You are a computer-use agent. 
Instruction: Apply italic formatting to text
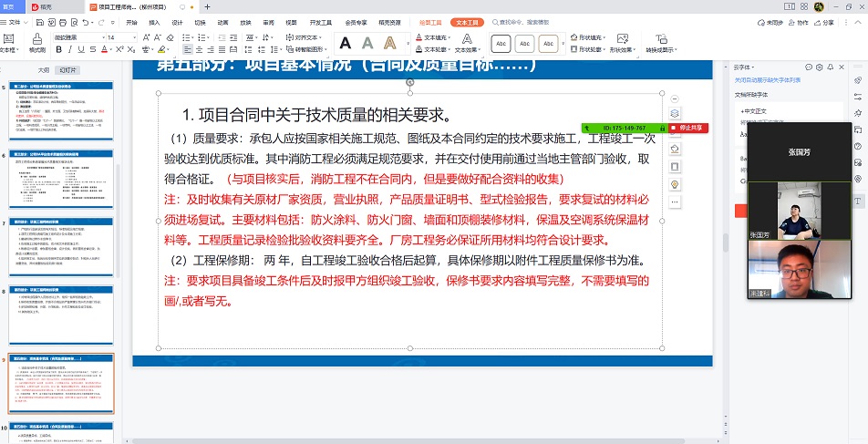pyautogui.click(x=69, y=49)
